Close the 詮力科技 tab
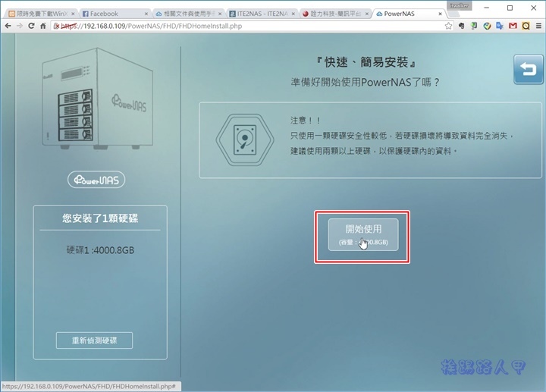546x392 pixels. [x=367, y=14]
